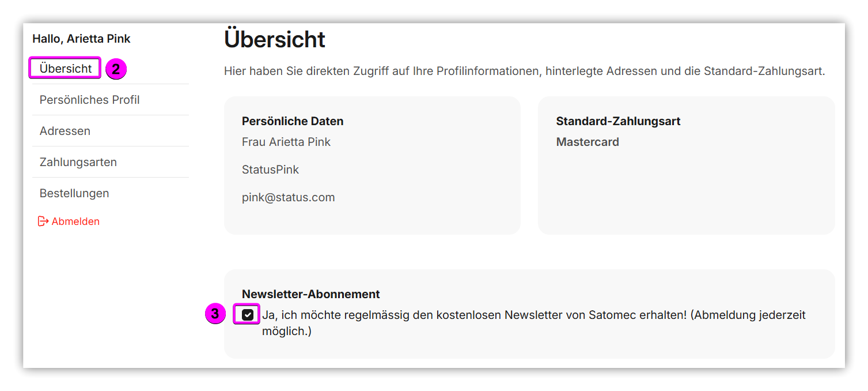Open the Adressen section
This screenshot has height=391, width=868.
pos(65,131)
